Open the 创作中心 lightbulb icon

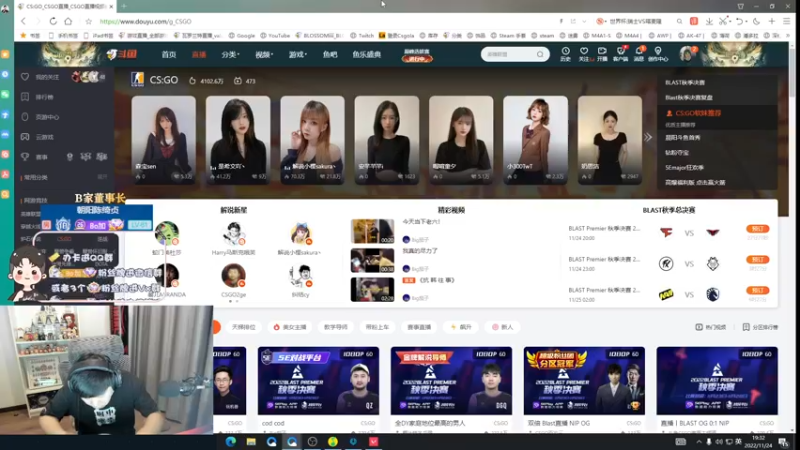pyautogui.click(x=658, y=54)
